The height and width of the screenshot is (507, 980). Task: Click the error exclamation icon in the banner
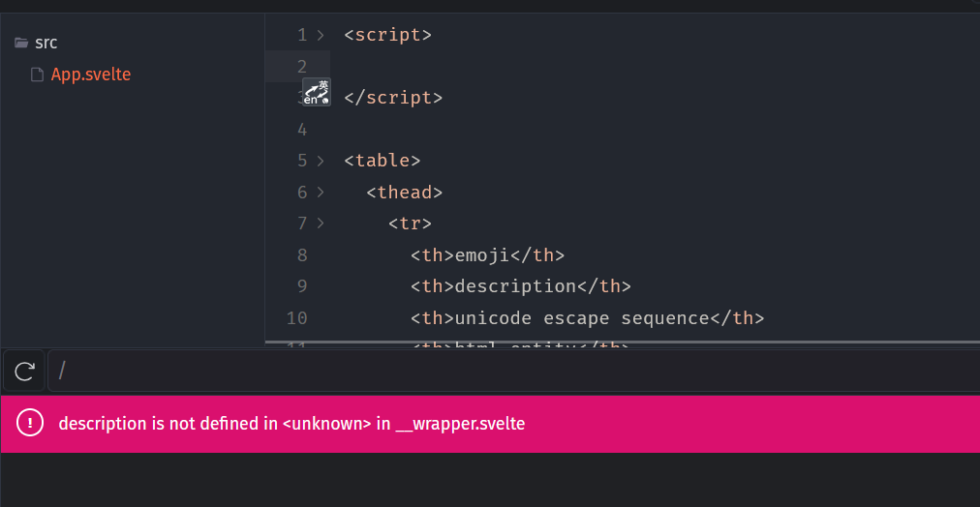pos(31,423)
